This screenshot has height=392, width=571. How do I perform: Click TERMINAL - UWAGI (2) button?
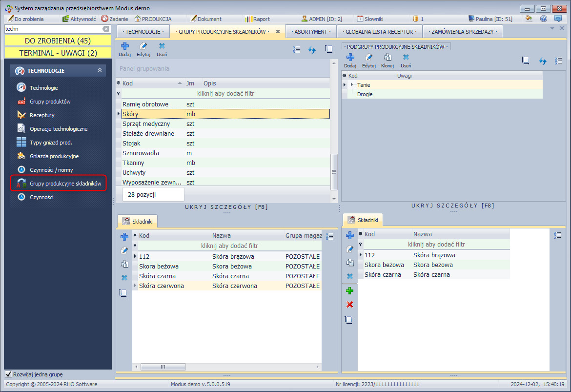point(58,53)
